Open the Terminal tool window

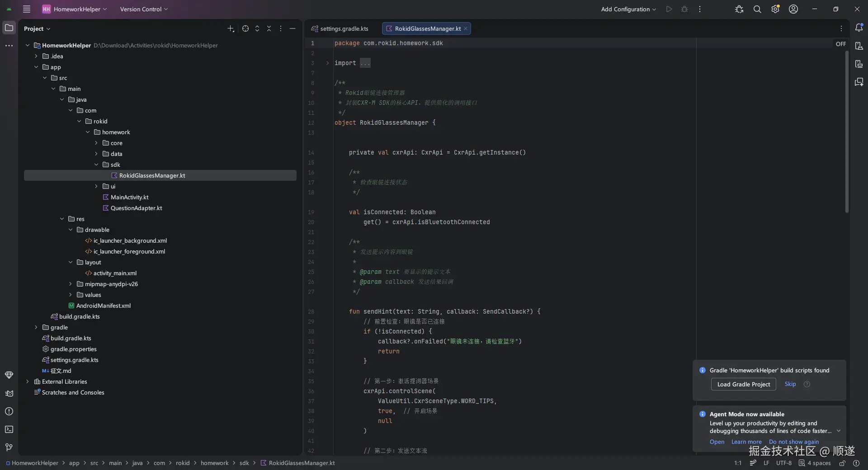tap(9, 429)
